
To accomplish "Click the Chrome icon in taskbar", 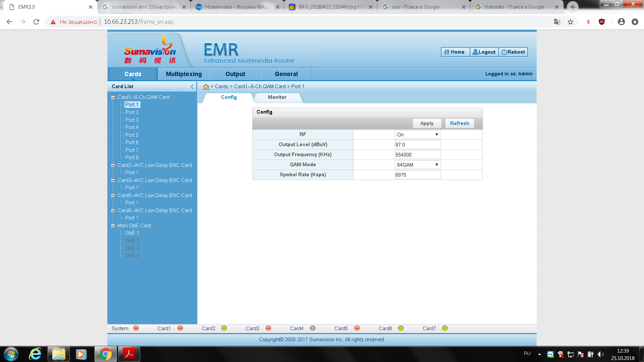I will 105,354.
